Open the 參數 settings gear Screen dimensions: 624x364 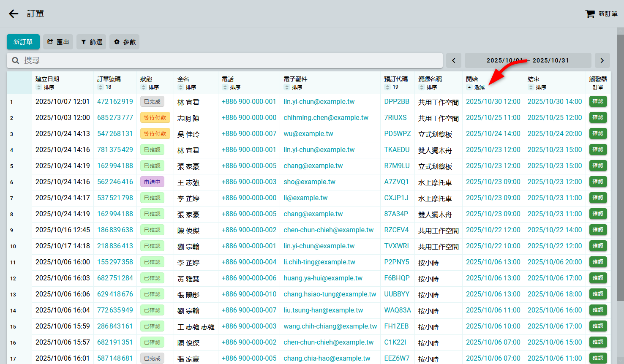(125, 42)
